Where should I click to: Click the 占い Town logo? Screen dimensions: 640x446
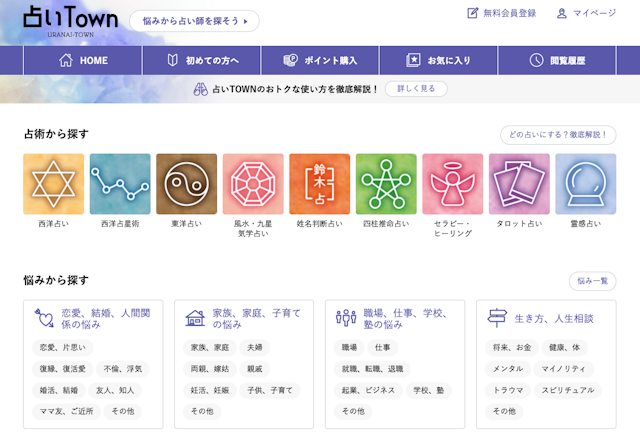[x=70, y=21]
